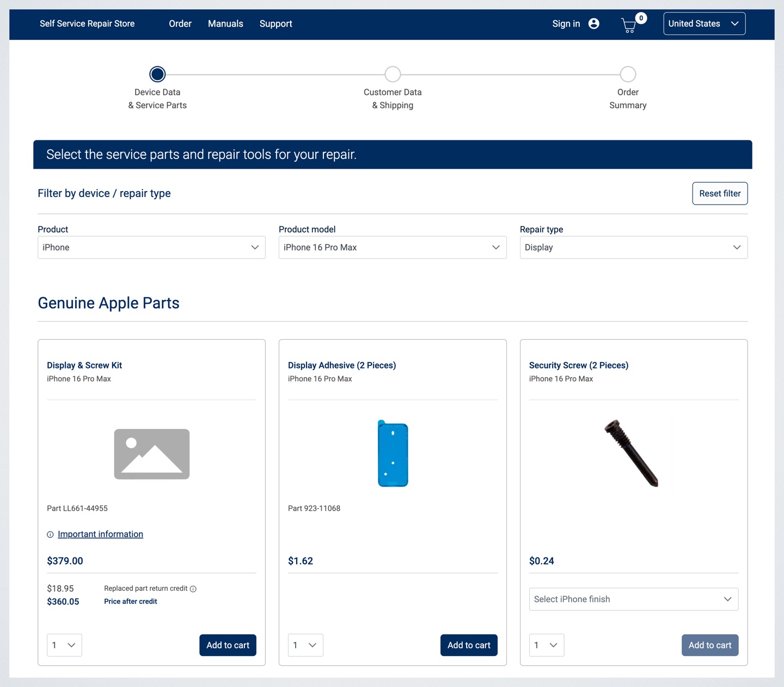Click the Self Service Repair Store logo link
The width and height of the screenshot is (784, 687).
[x=87, y=23]
